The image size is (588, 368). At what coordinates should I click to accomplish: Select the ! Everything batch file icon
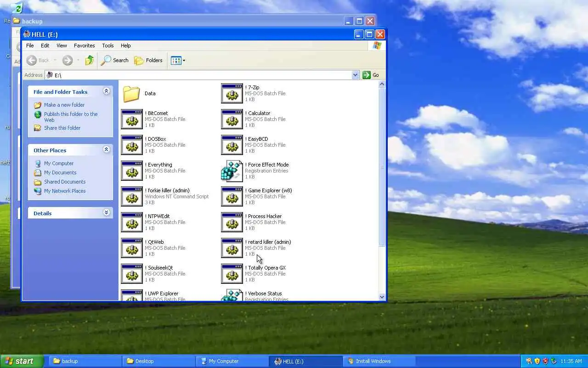(132, 171)
